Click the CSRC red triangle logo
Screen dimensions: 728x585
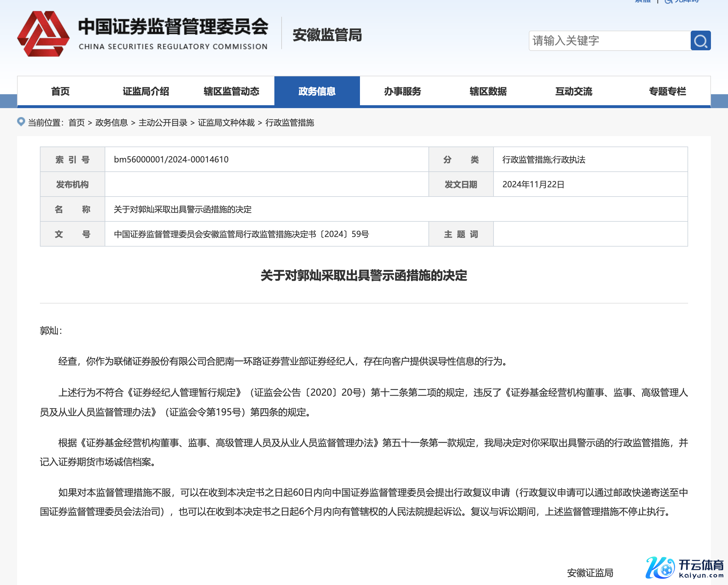pyautogui.click(x=43, y=34)
